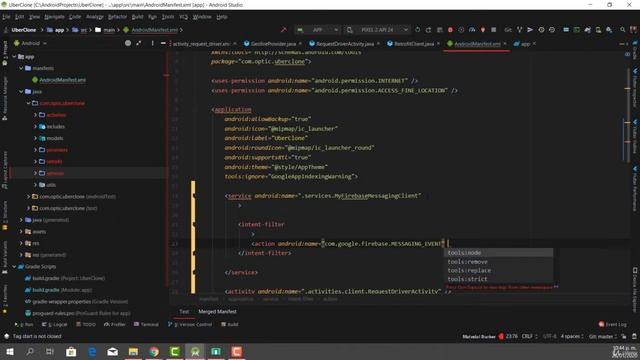Click the collapse-all arrows in Project panel
Image resolution: width=640 pixels, height=360 pixels.
coord(139,43)
